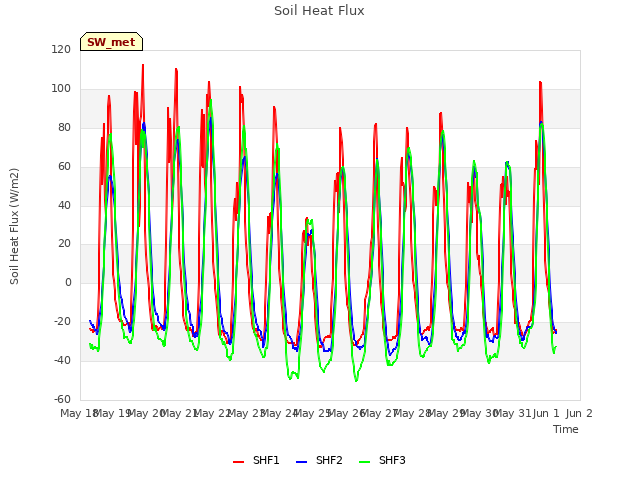Click the Jun 2 x-axis label
Image resolution: width=640 pixels, height=480 pixels.
coord(579,413)
